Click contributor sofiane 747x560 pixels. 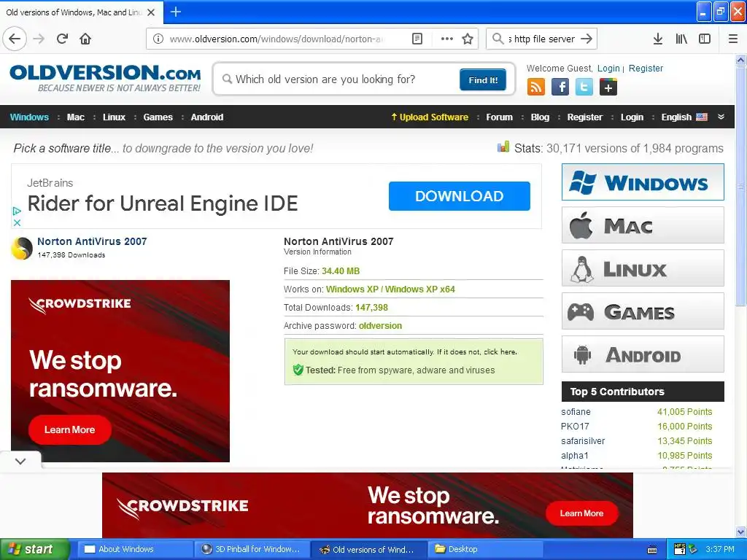point(576,412)
